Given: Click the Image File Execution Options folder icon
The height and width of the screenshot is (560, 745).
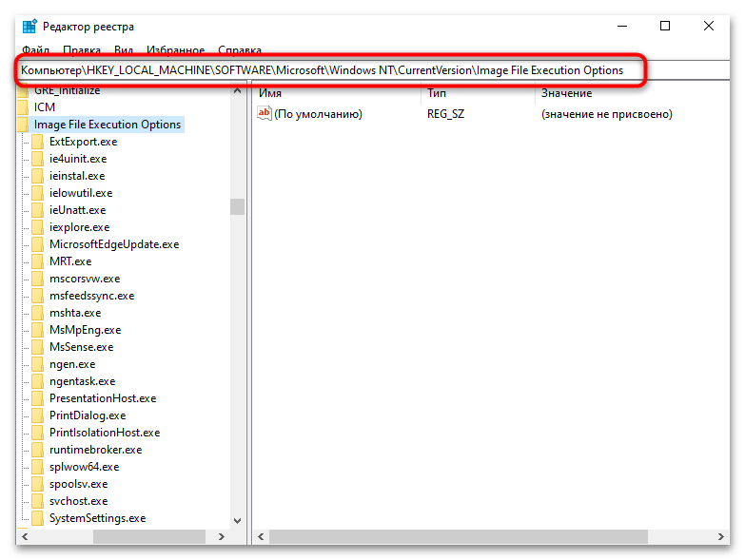Looking at the screenshot, I should (23, 125).
